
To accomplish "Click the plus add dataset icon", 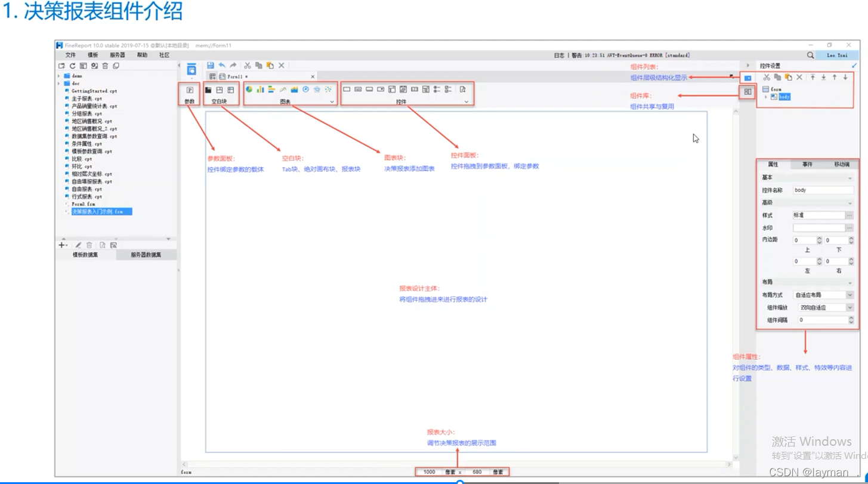I will point(62,245).
